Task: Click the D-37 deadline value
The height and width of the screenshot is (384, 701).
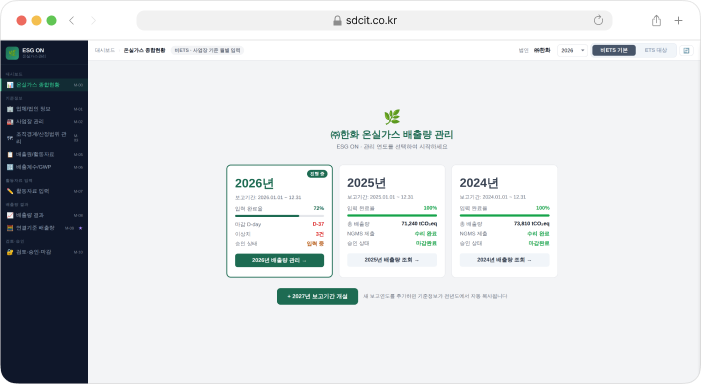Action: [318, 224]
